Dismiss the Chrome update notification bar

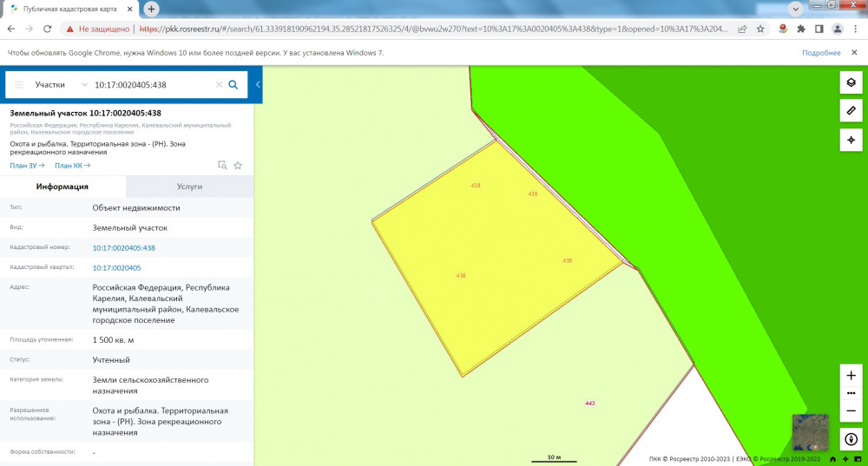point(854,53)
